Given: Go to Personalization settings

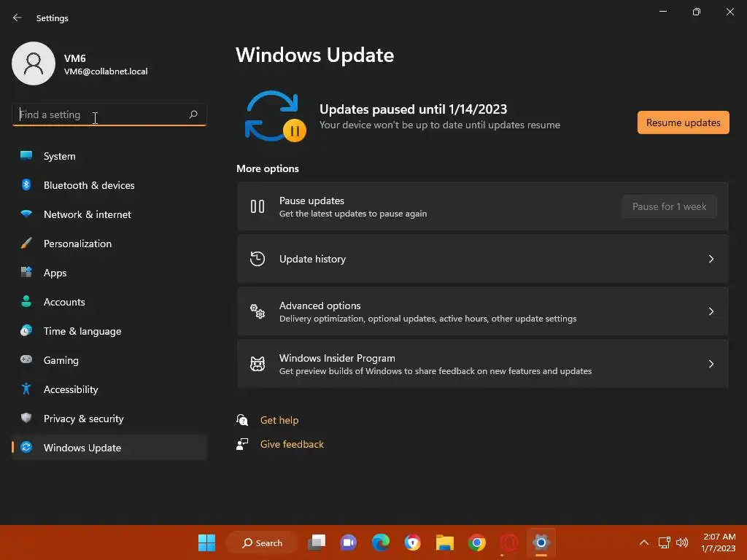Looking at the screenshot, I should tap(109, 244).
